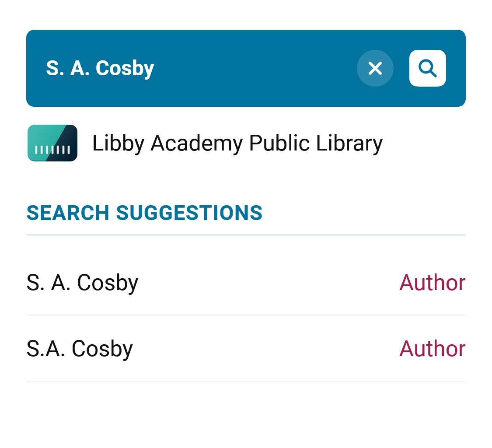Clear the search text with X icon

(375, 68)
